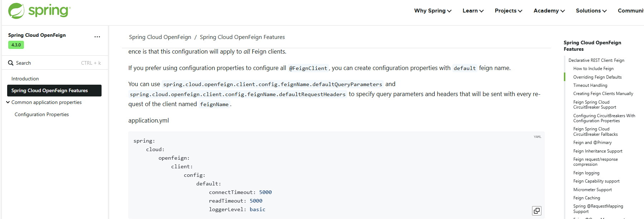Viewport: 644px width, 219px height.
Task: Go to Micrometer Support section
Action: [x=592, y=190]
